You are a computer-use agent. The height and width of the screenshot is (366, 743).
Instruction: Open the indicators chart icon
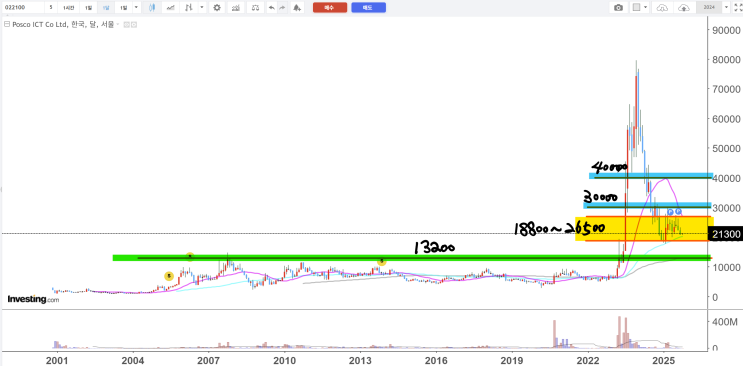pyautogui.click(x=235, y=8)
